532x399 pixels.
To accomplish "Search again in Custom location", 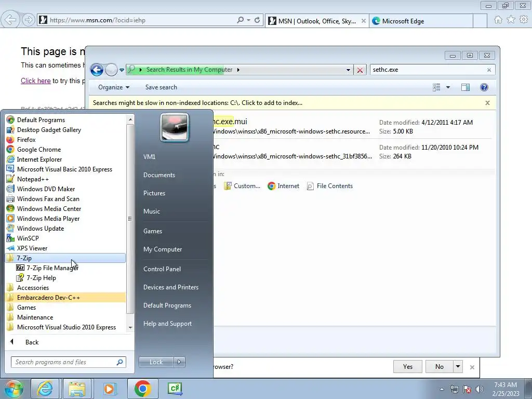I will pos(242,186).
